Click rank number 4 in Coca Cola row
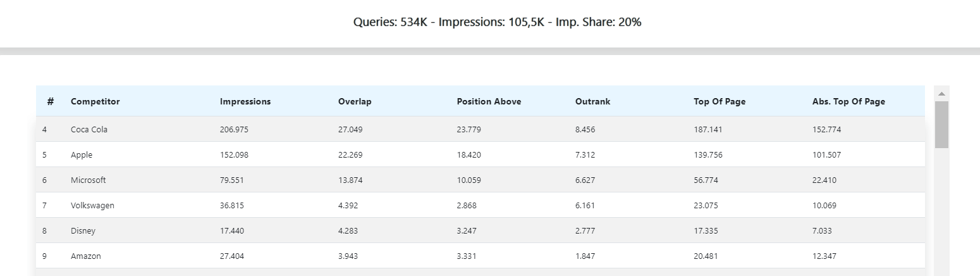 point(45,129)
